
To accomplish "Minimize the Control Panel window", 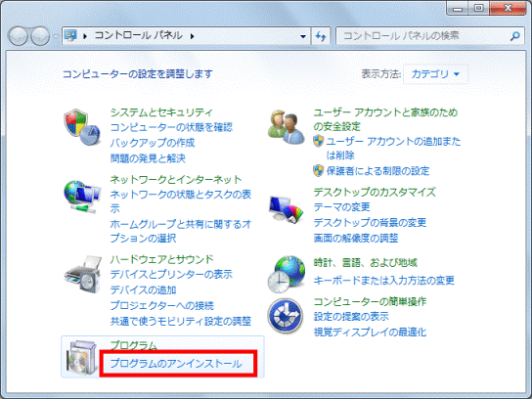I will pyautogui.click(x=458, y=8).
